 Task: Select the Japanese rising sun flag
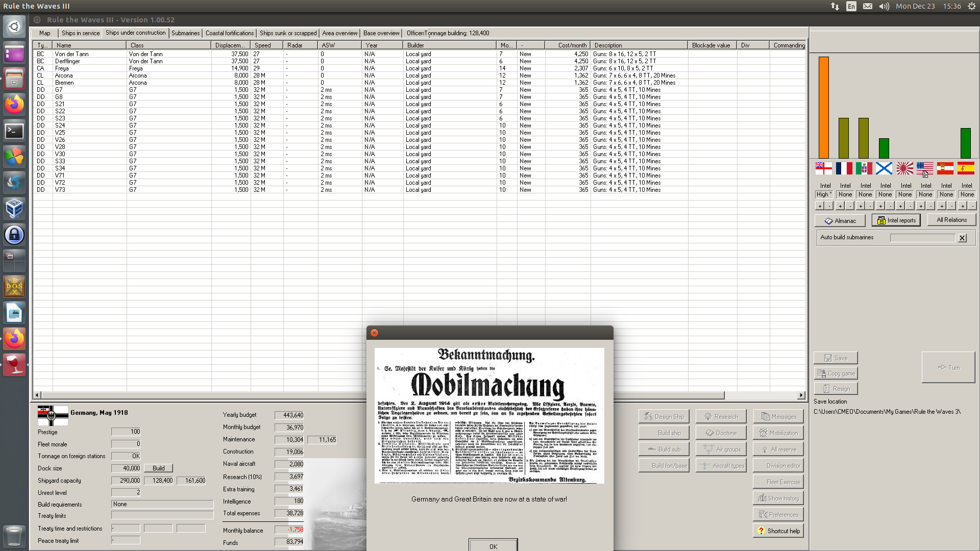pos(904,168)
